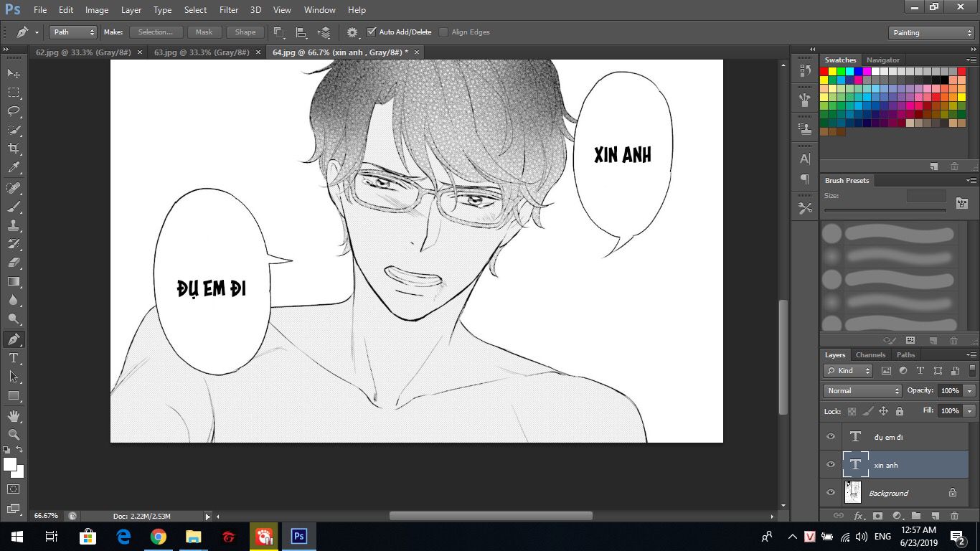This screenshot has height=551, width=980.
Task: Select the Horizontal Type tool
Action: click(x=14, y=358)
